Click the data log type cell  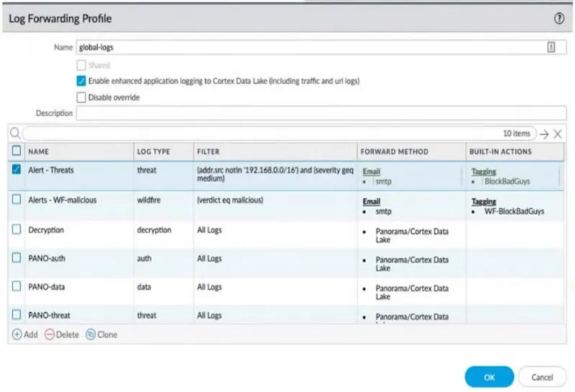[144, 287]
